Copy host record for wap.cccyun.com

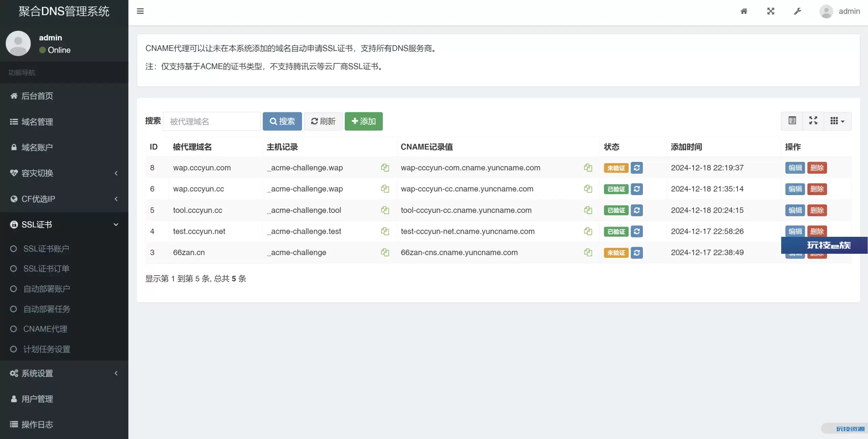tap(385, 168)
